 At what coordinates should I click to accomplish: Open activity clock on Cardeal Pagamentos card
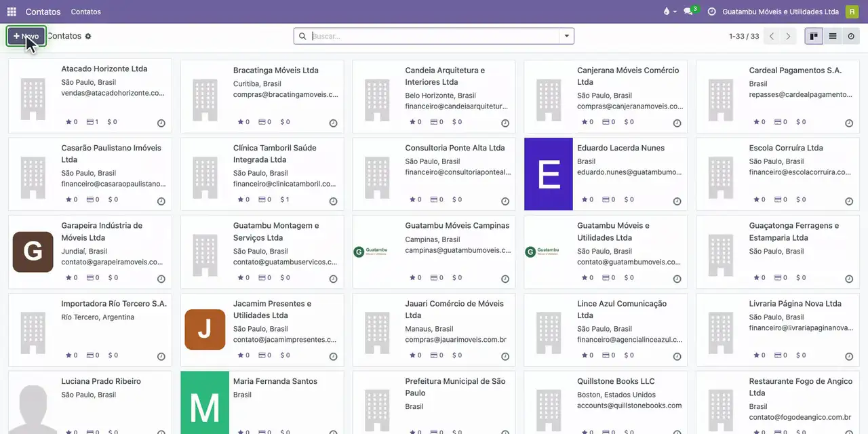[x=849, y=123]
